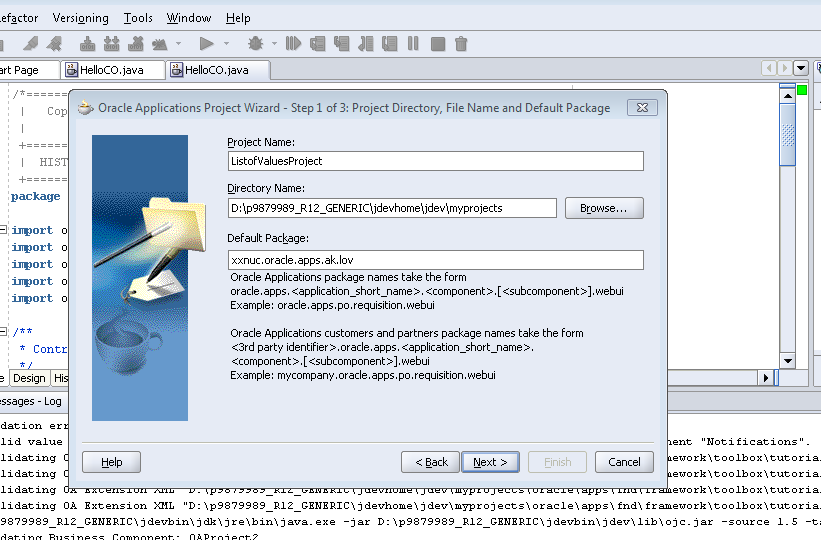Click the Directory Name field
The width and height of the screenshot is (821, 540).
(392, 208)
